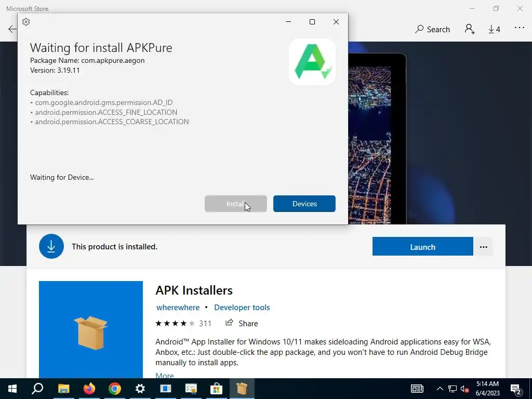Open network status icon
The image size is (532, 399).
click(x=453, y=389)
